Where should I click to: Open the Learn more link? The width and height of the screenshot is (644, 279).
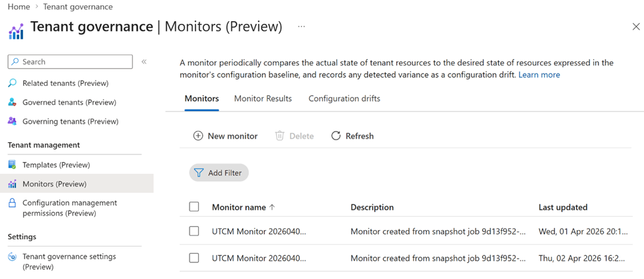[x=539, y=75]
